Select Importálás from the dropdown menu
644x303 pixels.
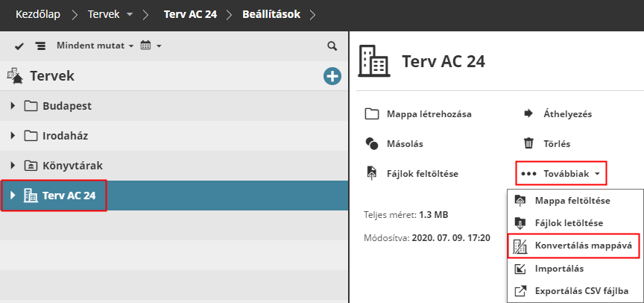pyautogui.click(x=559, y=268)
